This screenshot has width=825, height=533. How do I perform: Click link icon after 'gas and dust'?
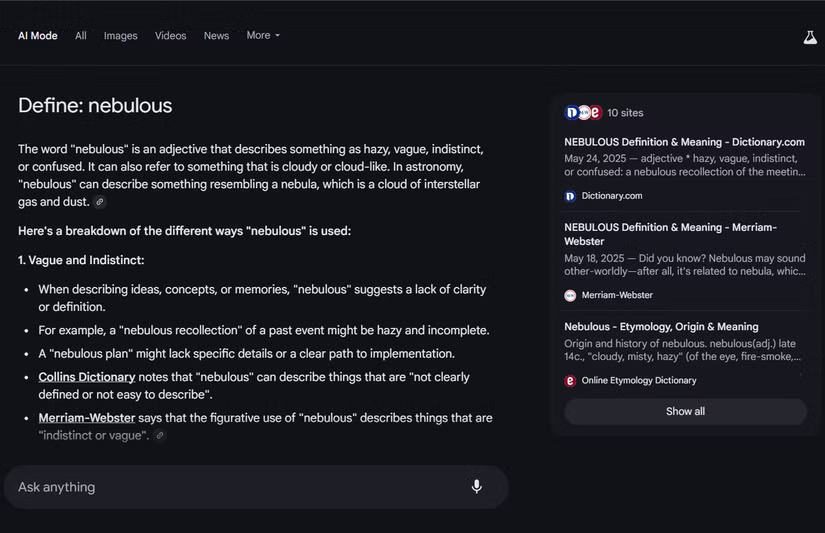(x=100, y=202)
